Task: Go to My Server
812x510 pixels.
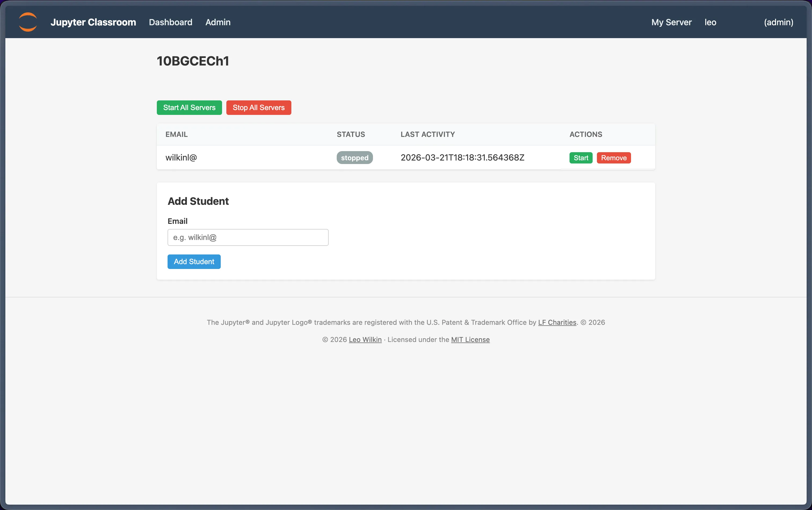Action: pos(671,22)
